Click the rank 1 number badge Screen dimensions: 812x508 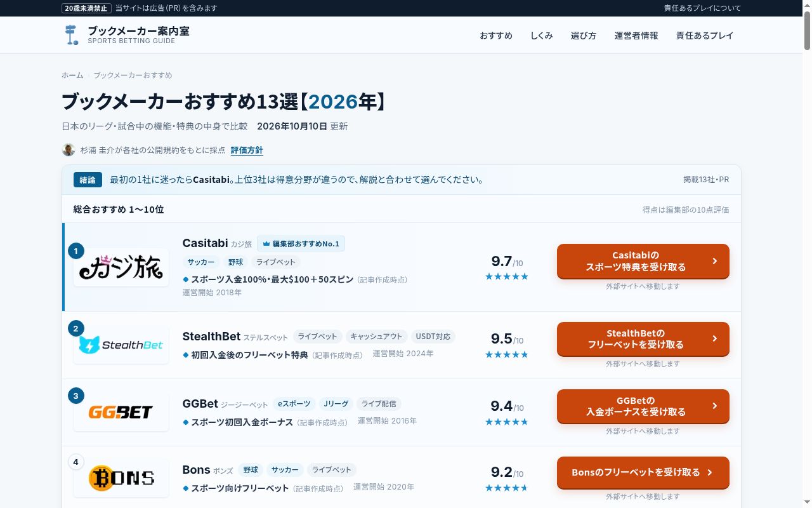[76, 251]
